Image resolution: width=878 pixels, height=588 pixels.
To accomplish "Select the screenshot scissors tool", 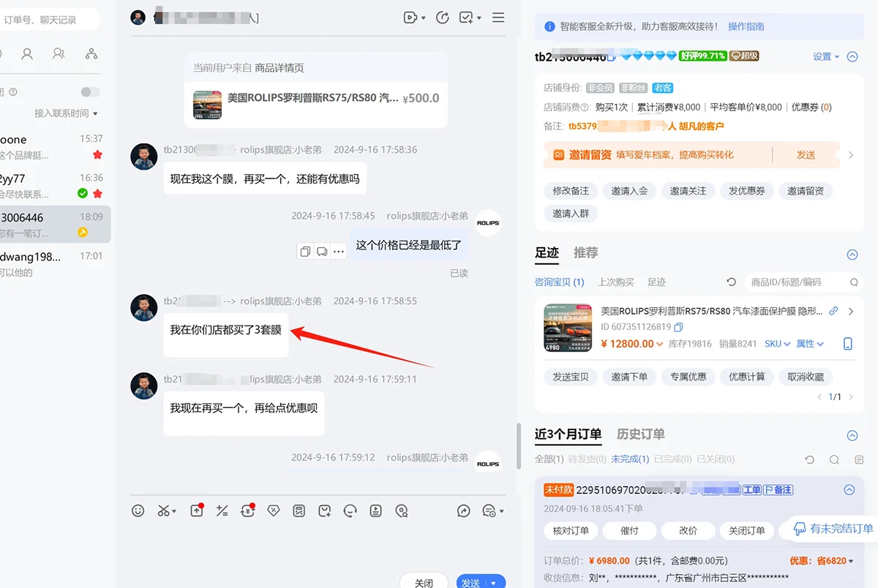I will 162,510.
